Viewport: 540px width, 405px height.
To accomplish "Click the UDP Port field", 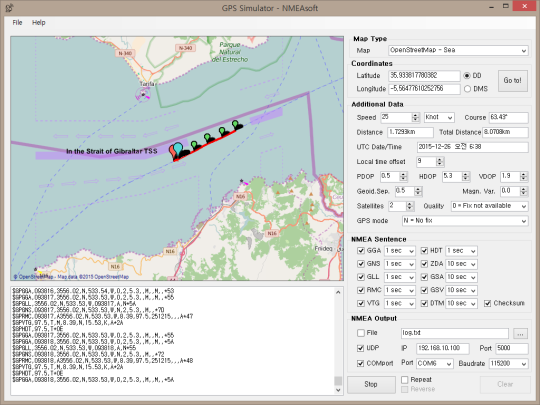I will tap(512, 349).
